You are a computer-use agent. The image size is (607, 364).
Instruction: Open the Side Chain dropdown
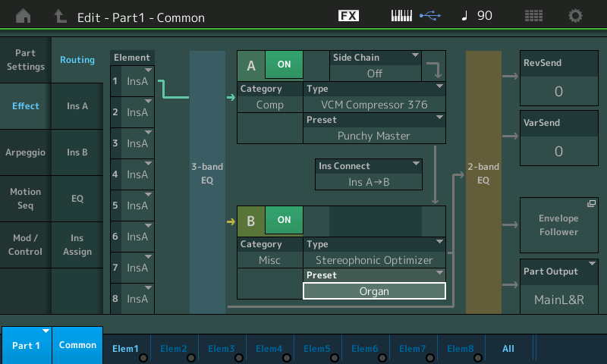point(375,66)
